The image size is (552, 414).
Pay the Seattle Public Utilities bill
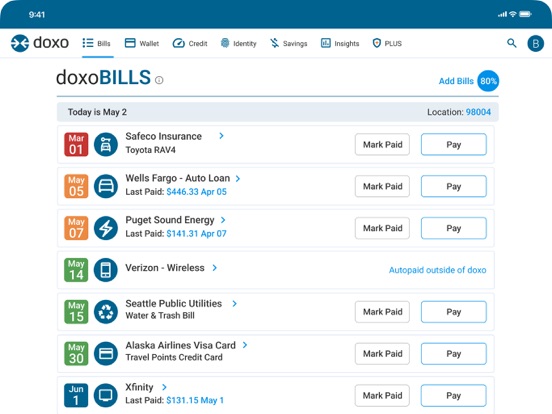pyautogui.click(x=454, y=312)
